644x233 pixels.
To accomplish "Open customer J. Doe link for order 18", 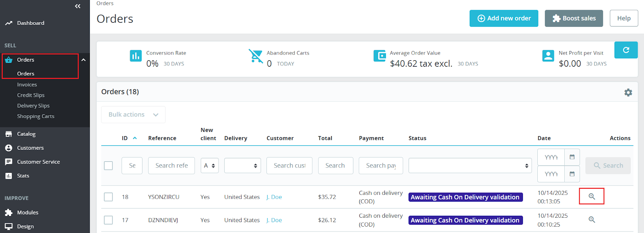I will 274,197.
